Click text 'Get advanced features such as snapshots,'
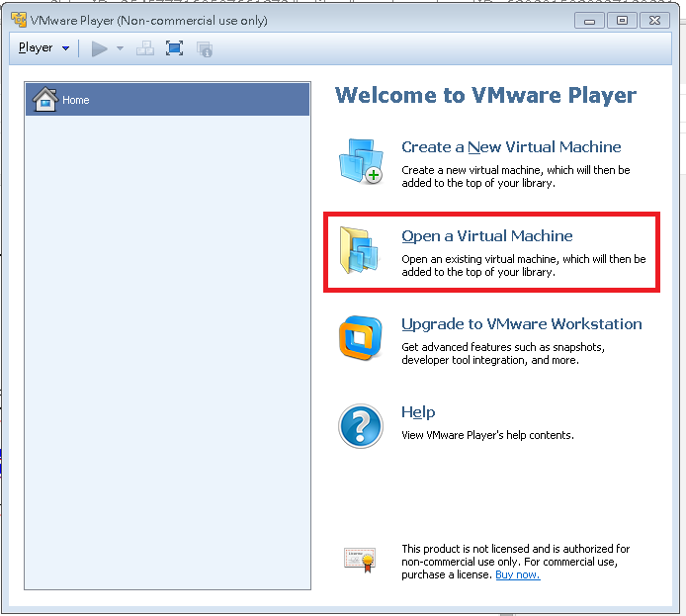Screen dimensions: 686x616 click(x=503, y=347)
